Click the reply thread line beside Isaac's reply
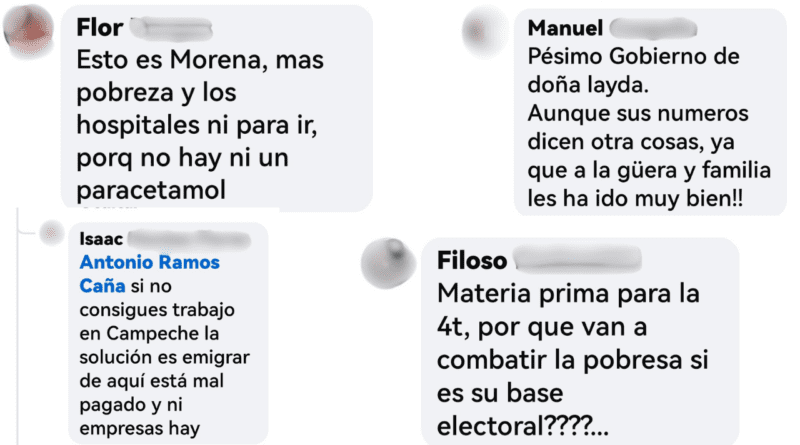The width and height of the screenshot is (800, 445). 18,327
